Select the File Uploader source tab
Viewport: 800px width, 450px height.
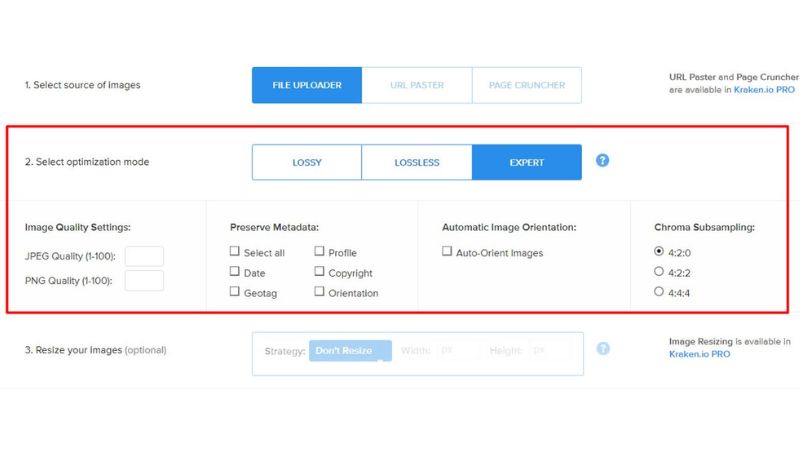[307, 85]
